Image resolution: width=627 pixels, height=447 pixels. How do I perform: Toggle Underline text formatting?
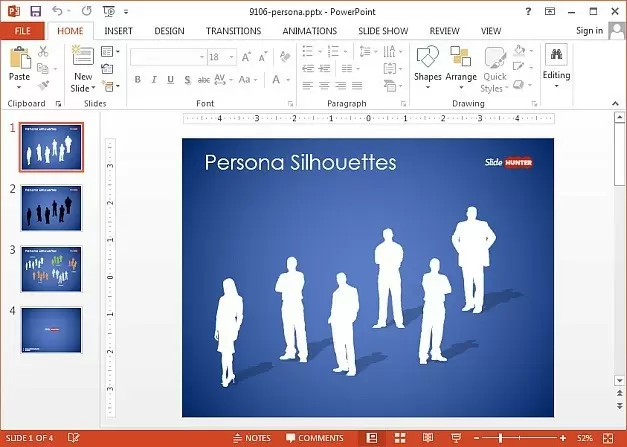pyautogui.click(x=170, y=80)
